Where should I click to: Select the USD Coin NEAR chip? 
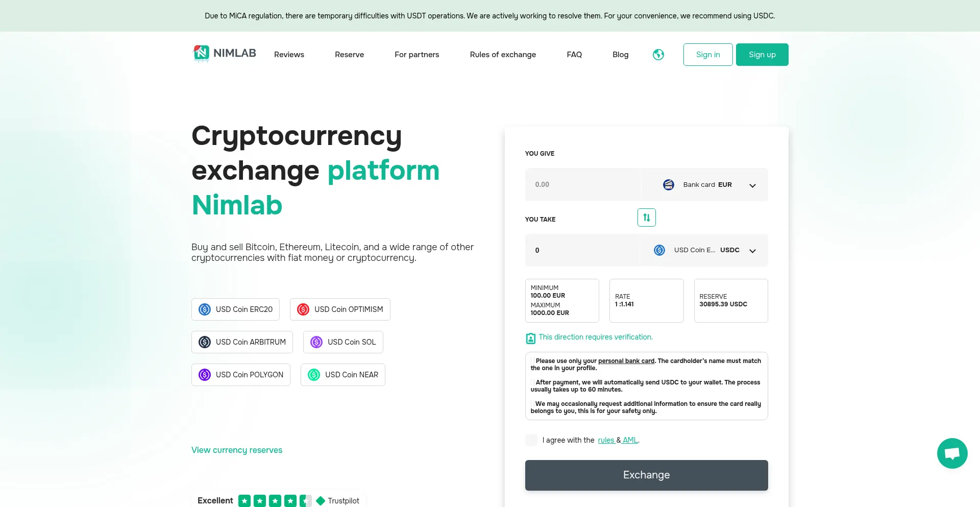[x=342, y=374]
